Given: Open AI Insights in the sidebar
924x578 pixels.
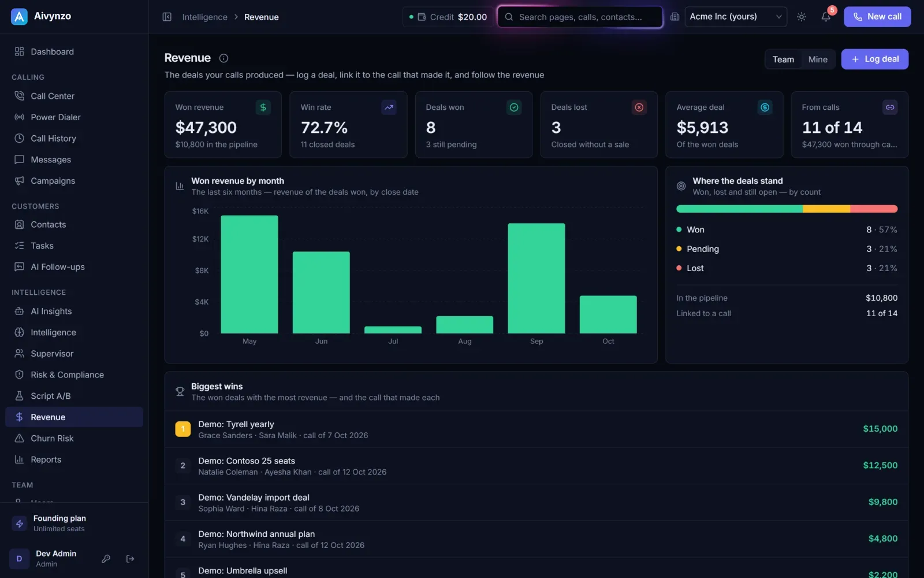Looking at the screenshot, I should coord(74,312).
